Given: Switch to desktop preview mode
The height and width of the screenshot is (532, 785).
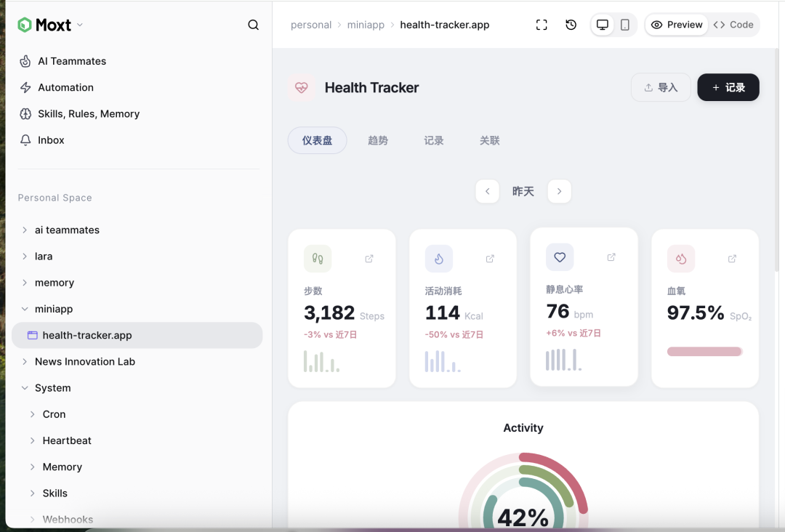Looking at the screenshot, I should click(x=603, y=25).
